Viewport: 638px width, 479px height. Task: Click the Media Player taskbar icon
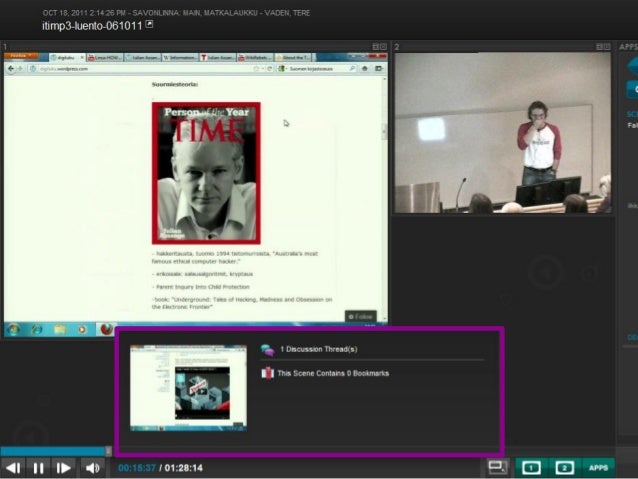point(82,330)
